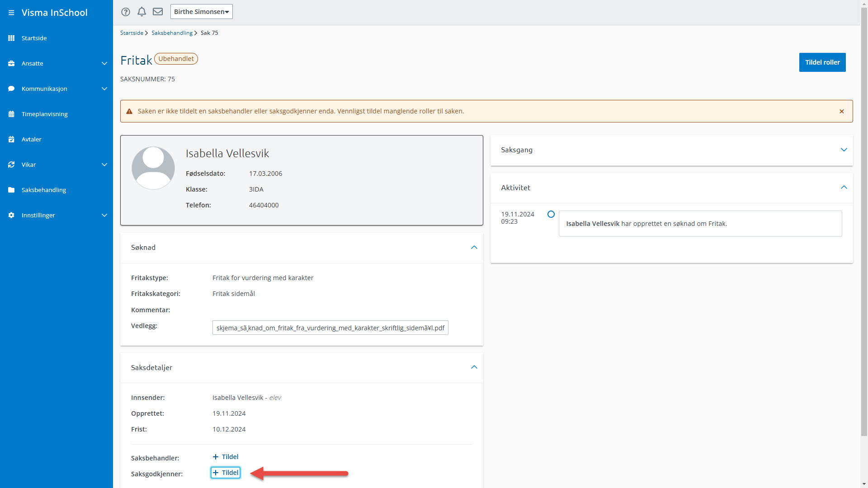Click the Tildel roller button
868x488 pixels.
(822, 62)
